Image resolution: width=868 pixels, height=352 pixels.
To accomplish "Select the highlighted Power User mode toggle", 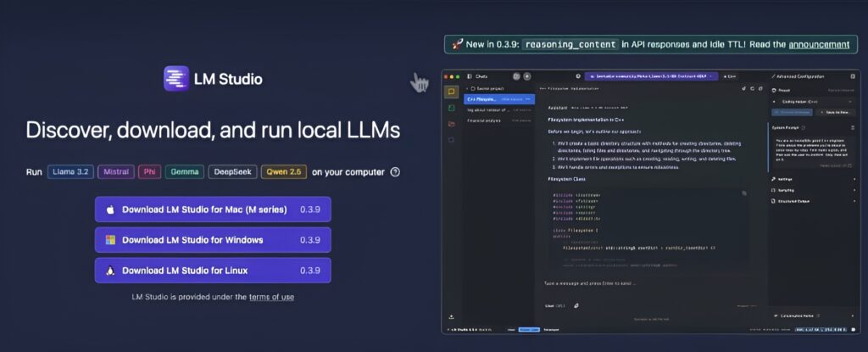I will [x=529, y=328].
